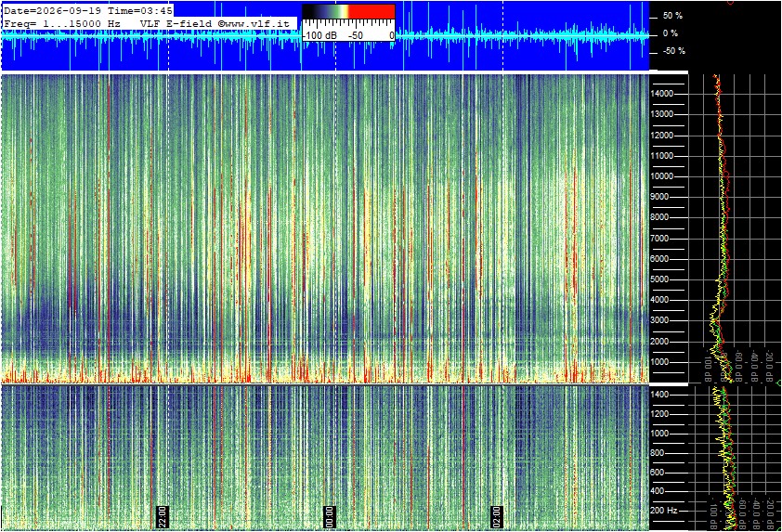Click the 50 % amplitude scale label
The width and height of the screenshot is (782, 532).
click(672, 16)
